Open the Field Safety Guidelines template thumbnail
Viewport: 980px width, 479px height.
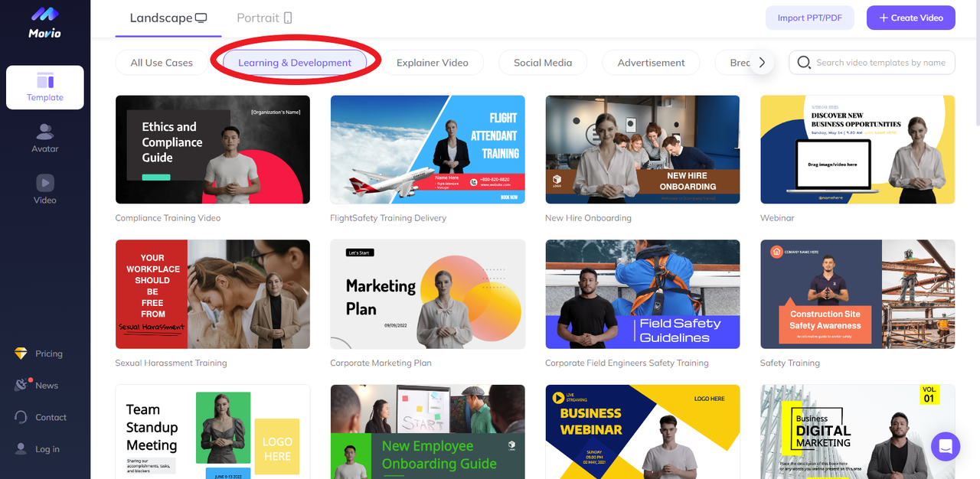pos(642,295)
